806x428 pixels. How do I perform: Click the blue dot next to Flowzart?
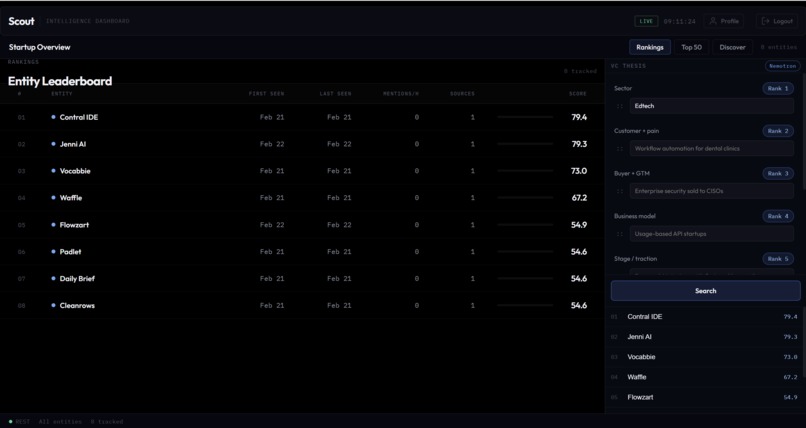pyautogui.click(x=53, y=225)
